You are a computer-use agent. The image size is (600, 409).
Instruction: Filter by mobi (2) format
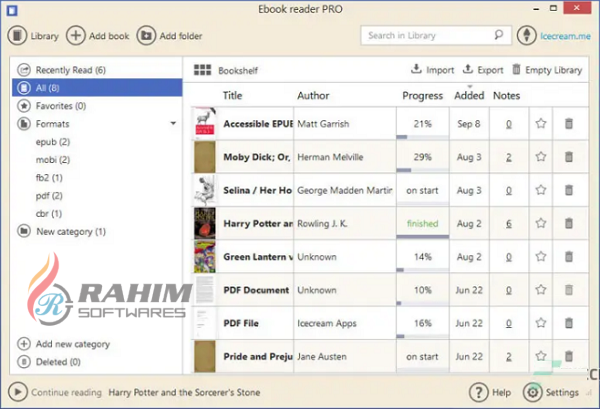(53, 160)
